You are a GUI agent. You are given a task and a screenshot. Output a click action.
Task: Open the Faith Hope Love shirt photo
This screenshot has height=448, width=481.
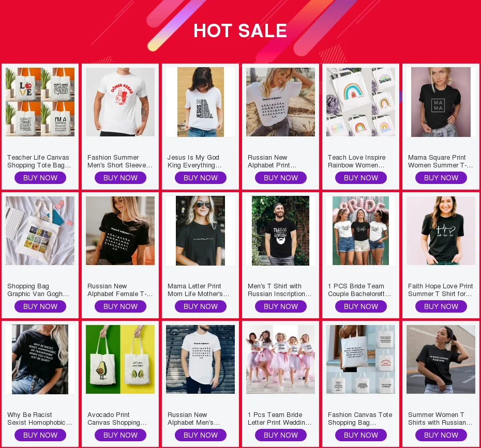click(441, 230)
